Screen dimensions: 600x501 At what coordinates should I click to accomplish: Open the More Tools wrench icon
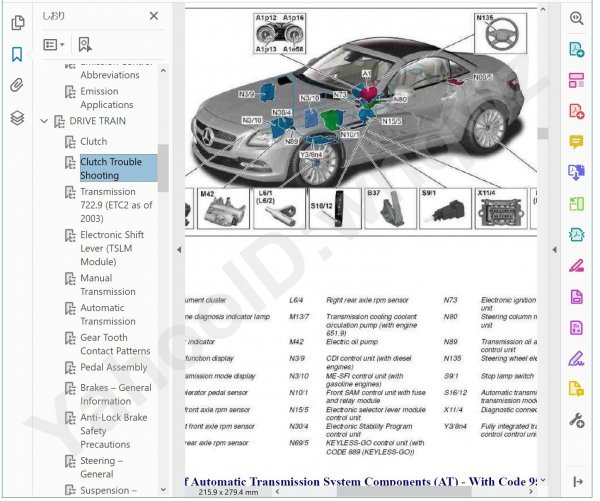click(x=576, y=421)
